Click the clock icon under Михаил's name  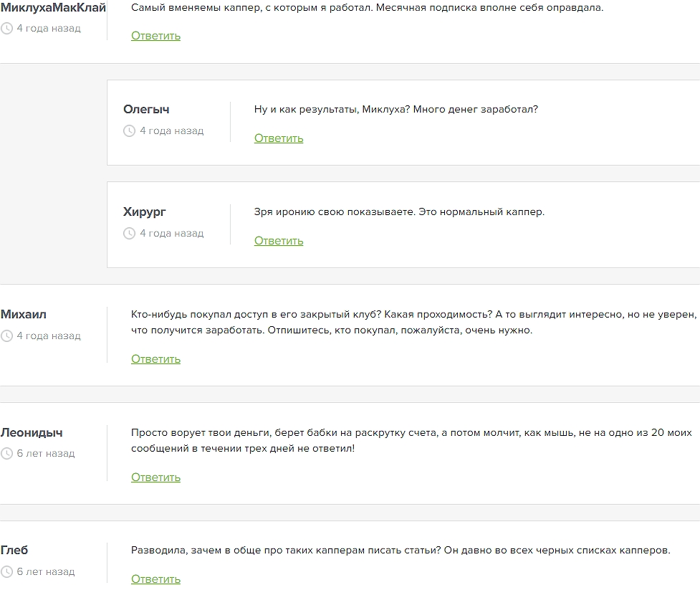pyautogui.click(x=6, y=336)
